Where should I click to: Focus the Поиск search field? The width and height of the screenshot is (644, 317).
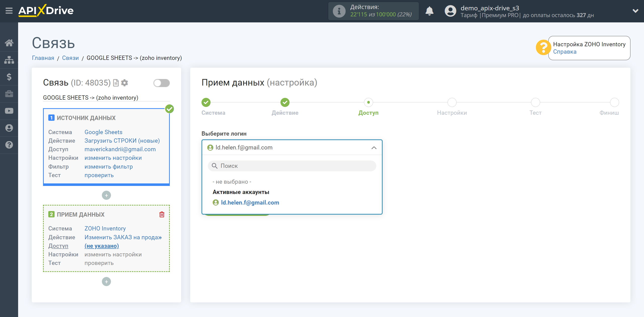(292, 166)
